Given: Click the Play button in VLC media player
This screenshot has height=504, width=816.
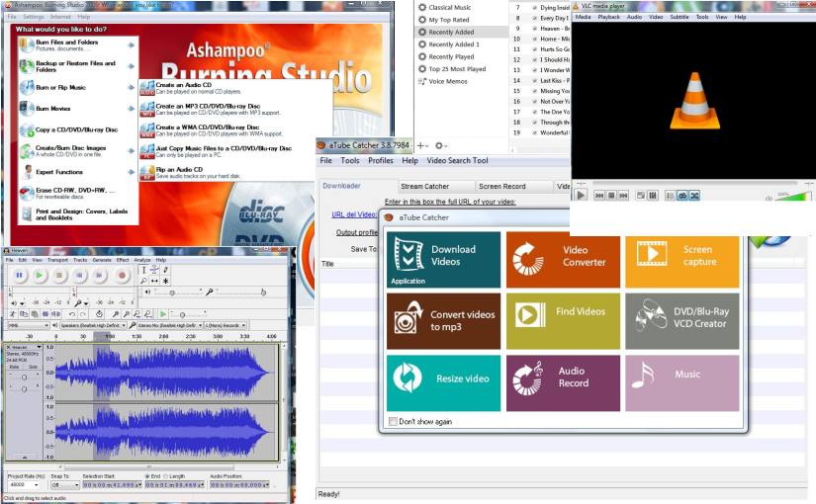Looking at the screenshot, I should tap(581, 195).
